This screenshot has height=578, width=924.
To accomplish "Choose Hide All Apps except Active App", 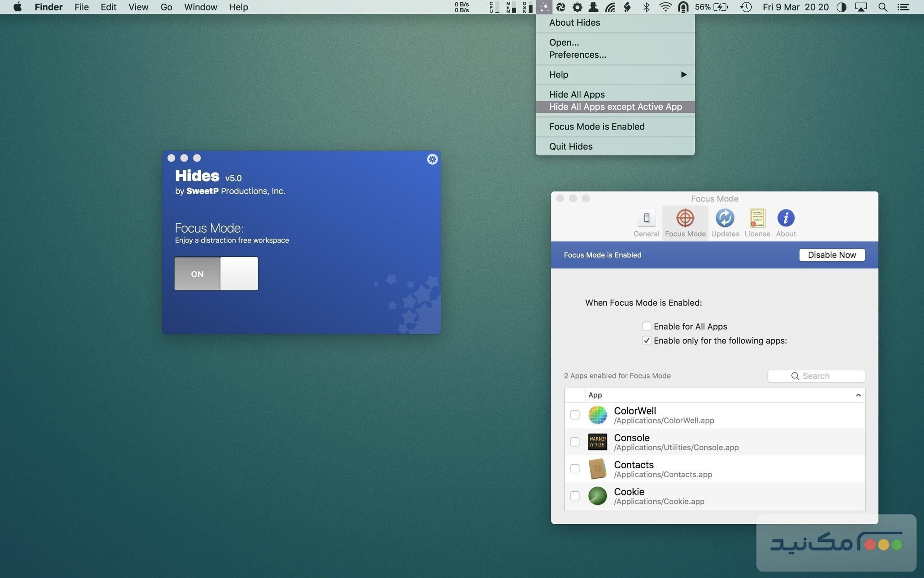I will pos(615,107).
